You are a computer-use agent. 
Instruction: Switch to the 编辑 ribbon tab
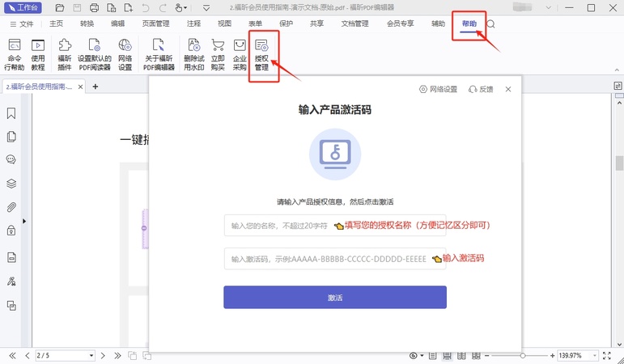[x=117, y=24]
